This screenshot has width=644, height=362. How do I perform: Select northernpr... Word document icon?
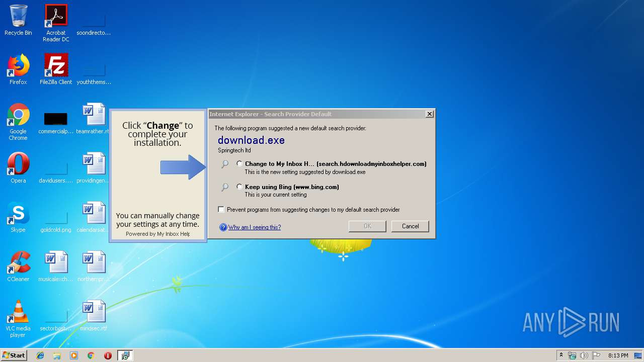[x=94, y=266]
